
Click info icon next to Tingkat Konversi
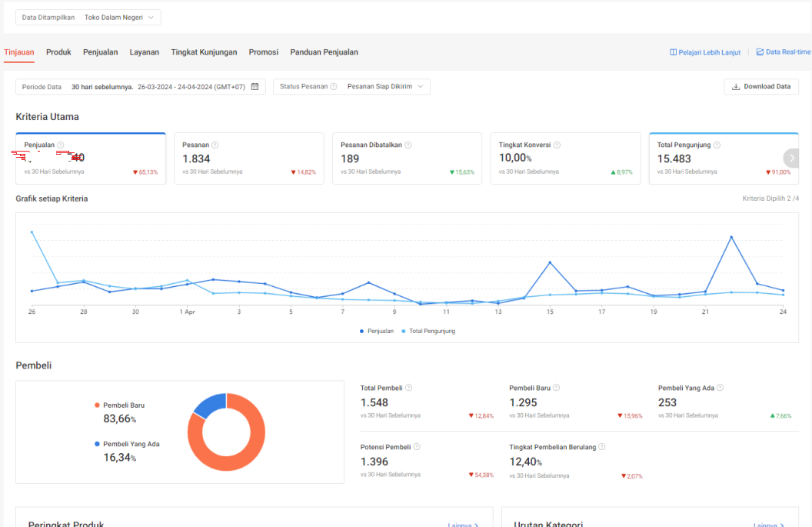coord(557,145)
